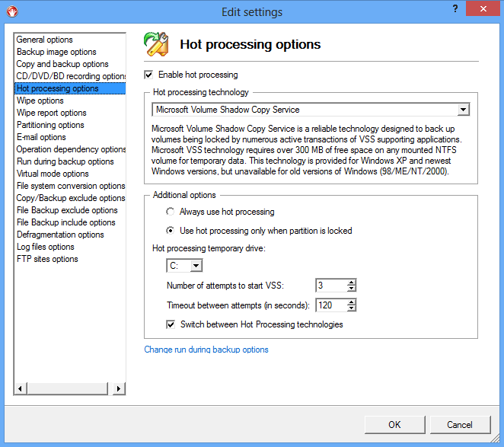This screenshot has height=447, width=504.
Task: Click the help question mark button
Action: pyautogui.click(x=454, y=11)
